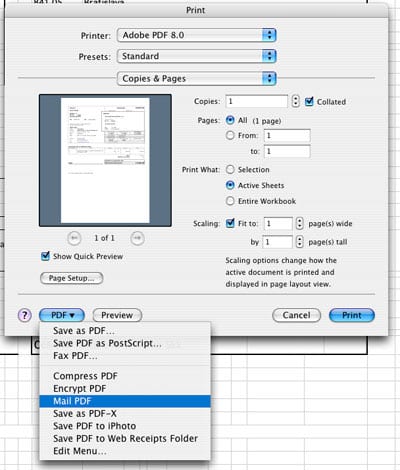
Task: Choose Fax PDF... menu item
Action: pos(125,356)
